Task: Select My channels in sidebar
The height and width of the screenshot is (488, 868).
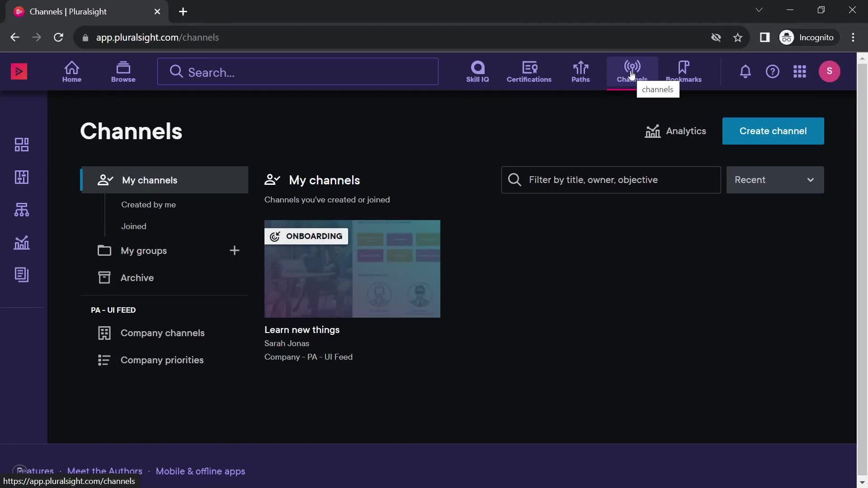Action: pyautogui.click(x=165, y=180)
